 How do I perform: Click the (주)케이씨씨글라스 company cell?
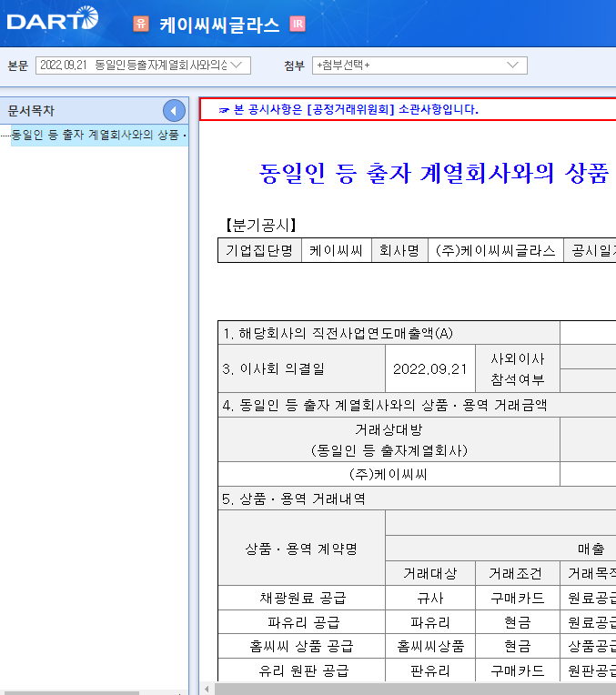495,250
